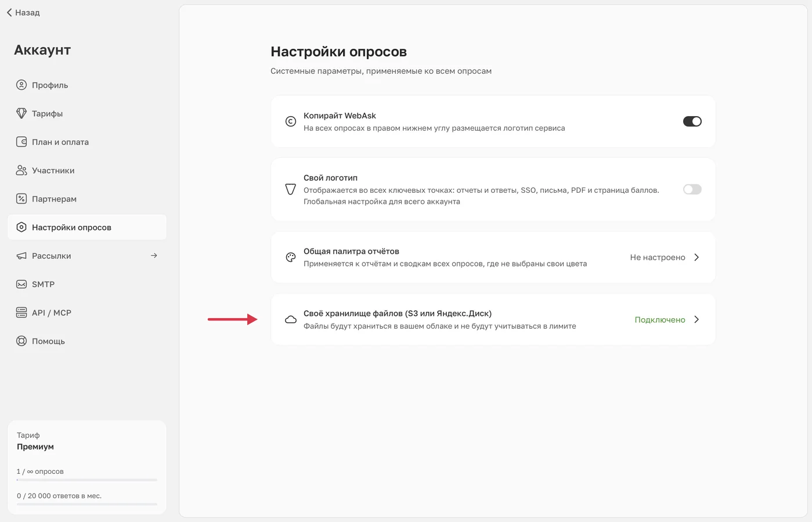The image size is (812, 522).
Task: Go back using the Назад link
Action: coord(23,12)
